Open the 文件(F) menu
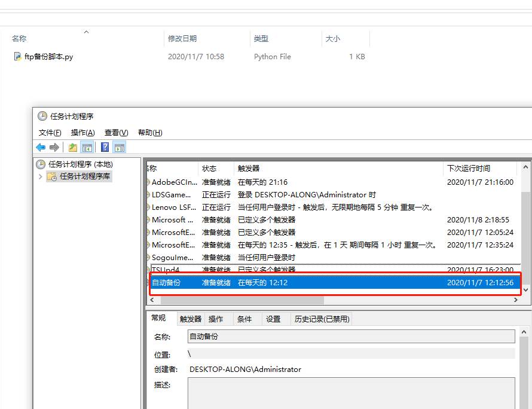 click(x=50, y=132)
